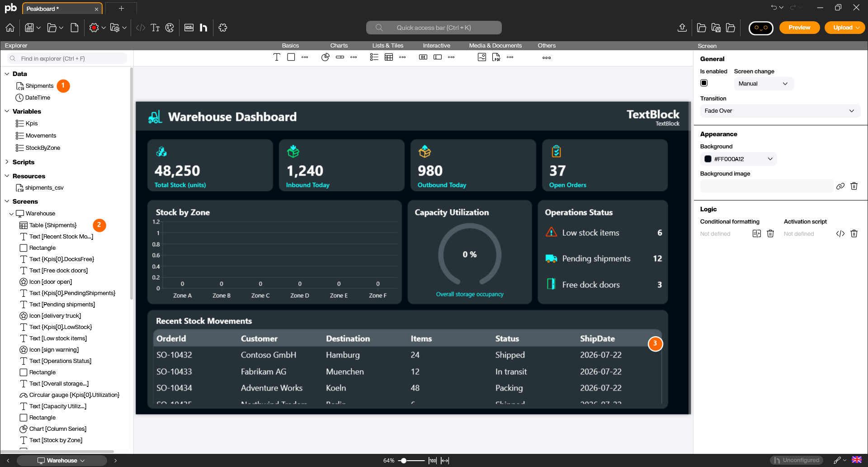Image resolution: width=868 pixels, height=467 pixels.
Task: Toggle the Is enabled checkbox
Action: [x=704, y=83]
